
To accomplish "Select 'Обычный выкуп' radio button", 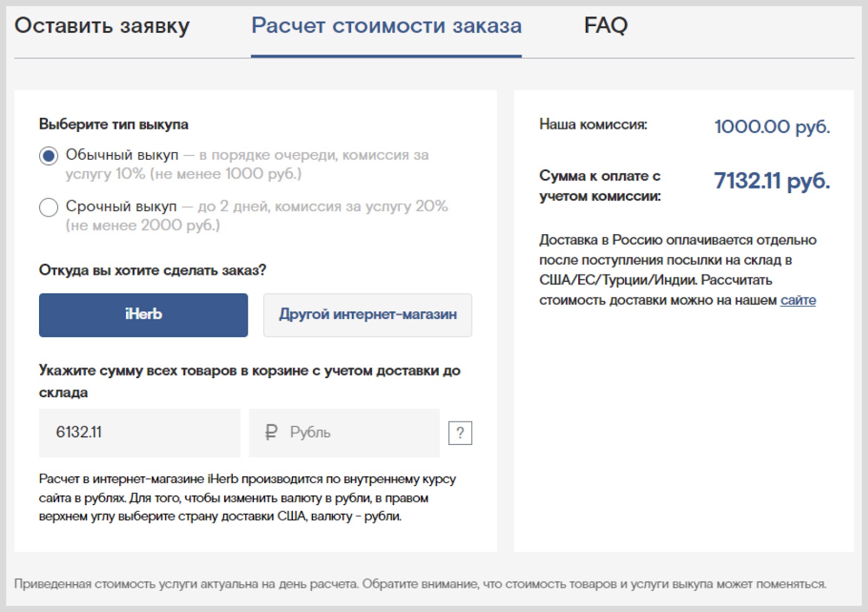I will click(x=48, y=156).
